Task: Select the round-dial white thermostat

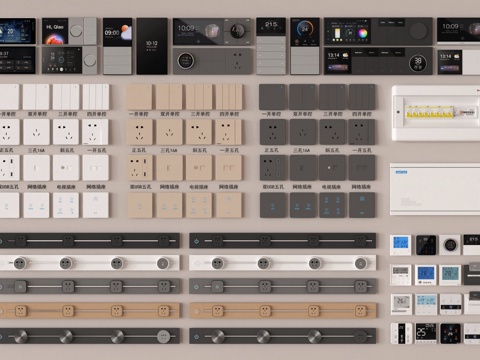Action: pyautogui.click(x=450, y=245)
